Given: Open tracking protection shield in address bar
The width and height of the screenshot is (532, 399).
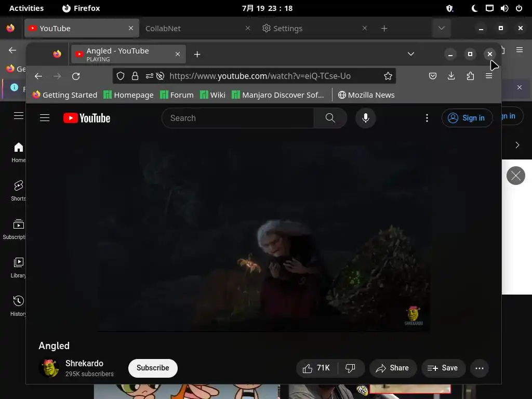Looking at the screenshot, I should pos(121,76).
